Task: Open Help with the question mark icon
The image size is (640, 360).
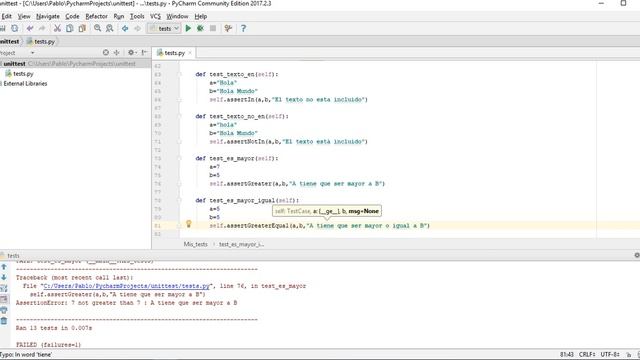Action: [243, 29]
